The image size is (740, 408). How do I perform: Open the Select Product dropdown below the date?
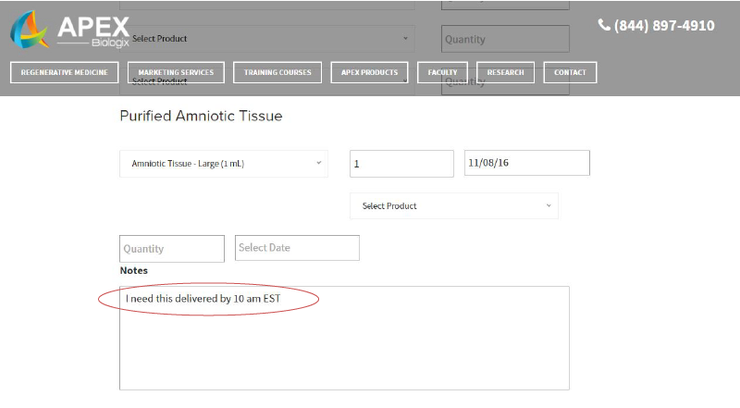(454, 206)
